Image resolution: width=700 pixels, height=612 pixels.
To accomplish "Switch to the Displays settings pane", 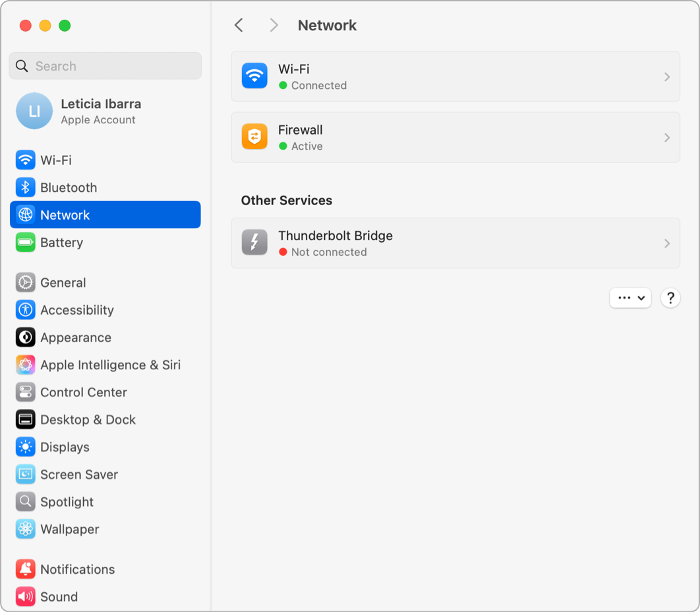I will (x=65, y=447).
